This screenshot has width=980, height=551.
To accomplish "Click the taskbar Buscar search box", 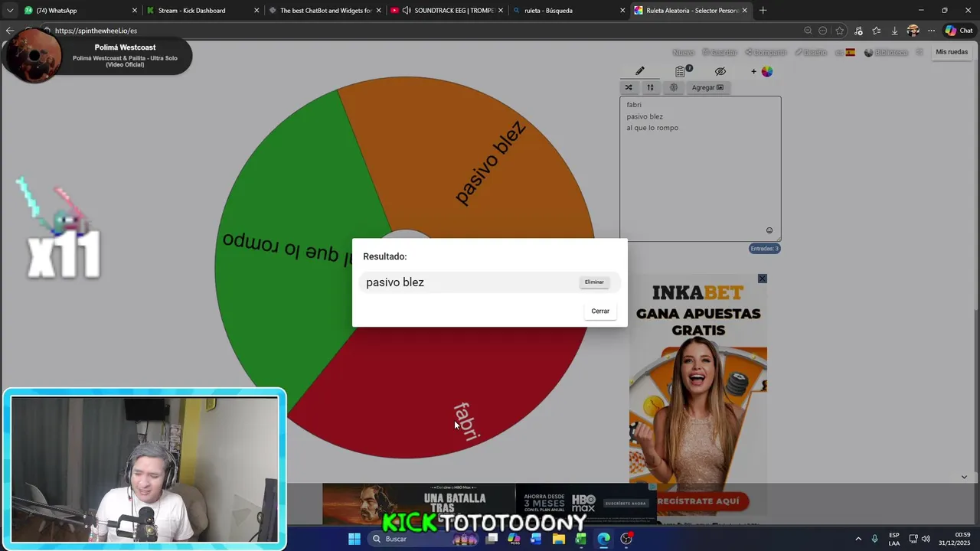I will pyautogui.click(x=423, y=539).
